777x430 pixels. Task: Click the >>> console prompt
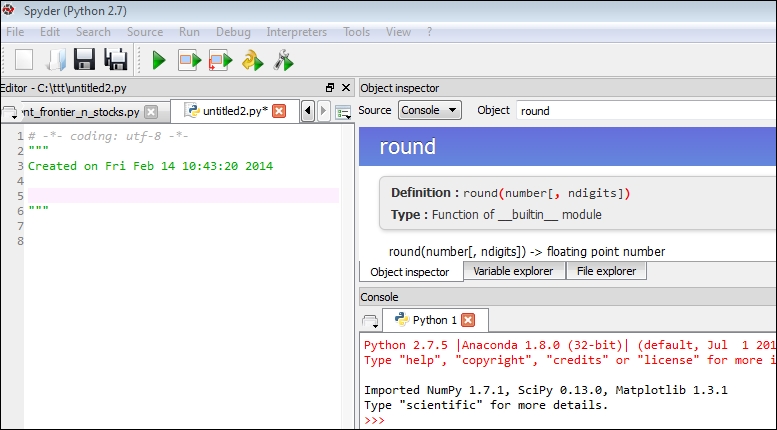(374, 421)
